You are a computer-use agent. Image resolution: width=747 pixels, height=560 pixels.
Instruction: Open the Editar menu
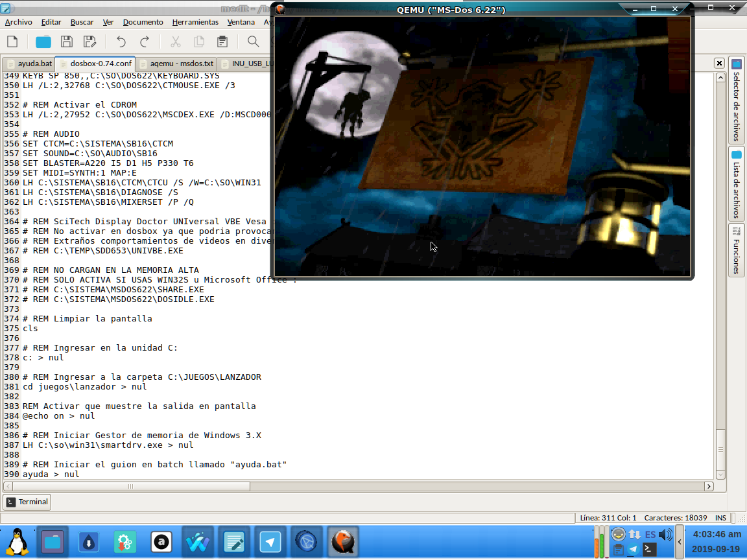(51, 22)
